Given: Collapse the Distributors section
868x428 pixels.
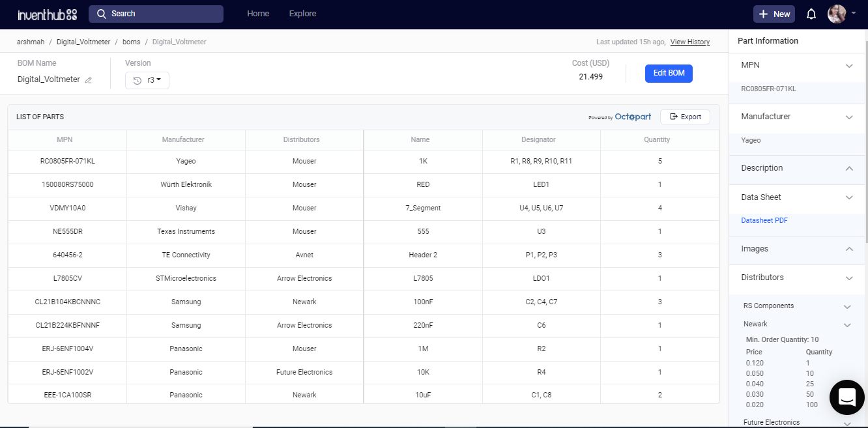Looking at the screenshot, I should pyautogui.click(x=849, y=278).
